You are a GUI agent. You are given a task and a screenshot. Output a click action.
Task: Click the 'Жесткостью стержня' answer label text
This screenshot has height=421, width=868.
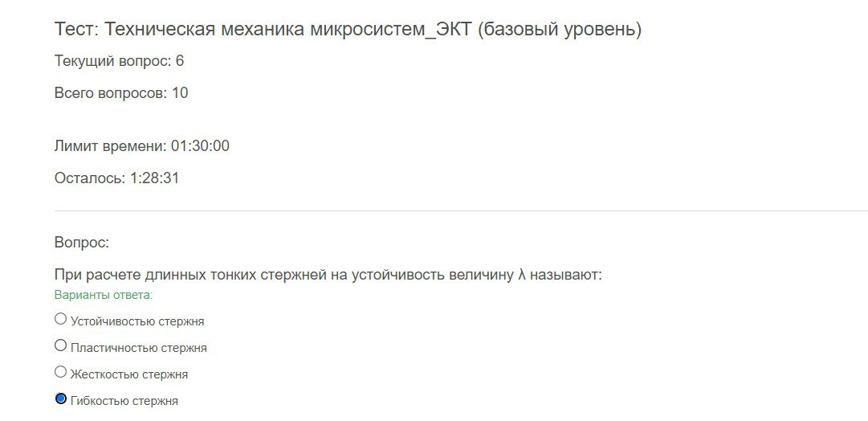129,374
